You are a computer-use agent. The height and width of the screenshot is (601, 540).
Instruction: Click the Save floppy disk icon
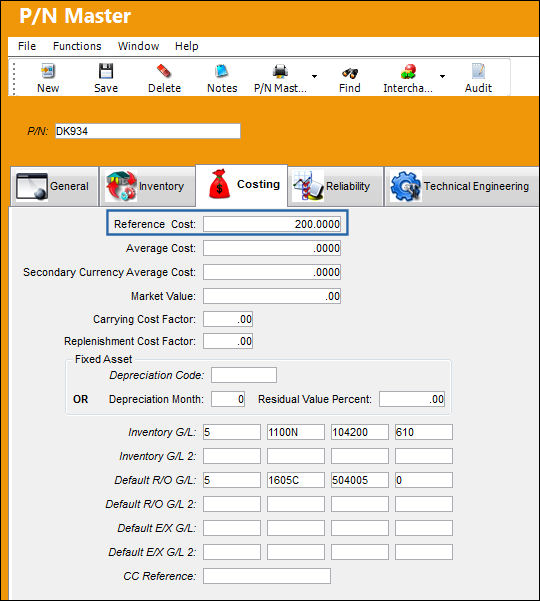pos(106,71)
